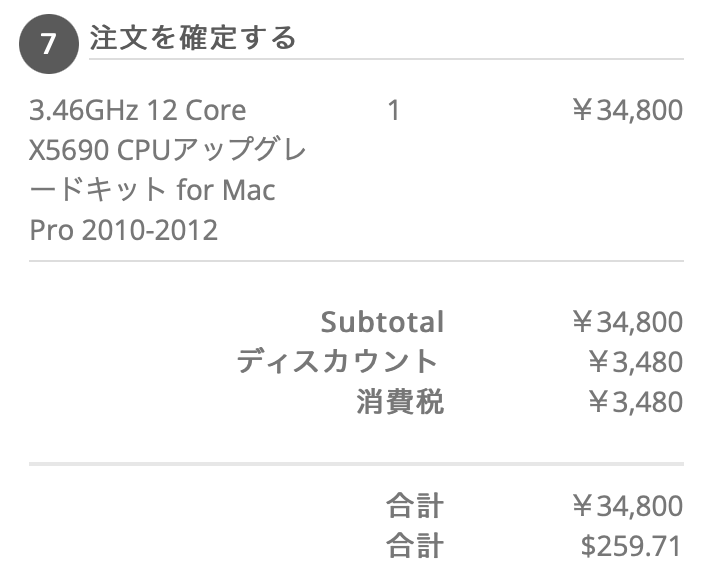Click the thick divider above the totals

click(x=356, y=464)
